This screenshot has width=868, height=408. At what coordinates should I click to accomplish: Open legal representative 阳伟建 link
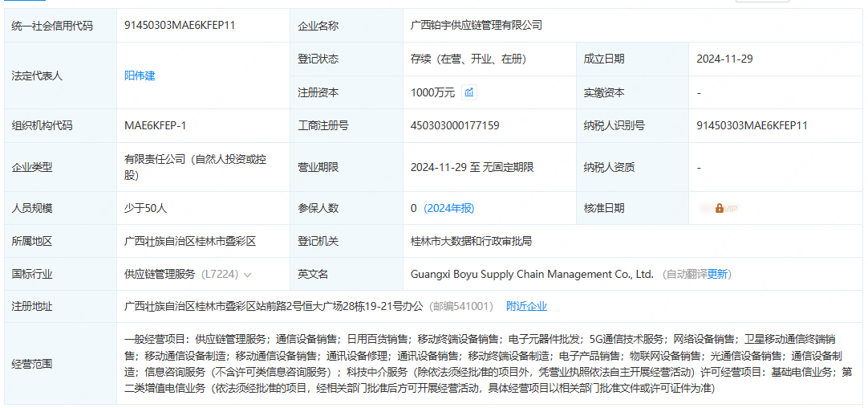tap(140, 76)
